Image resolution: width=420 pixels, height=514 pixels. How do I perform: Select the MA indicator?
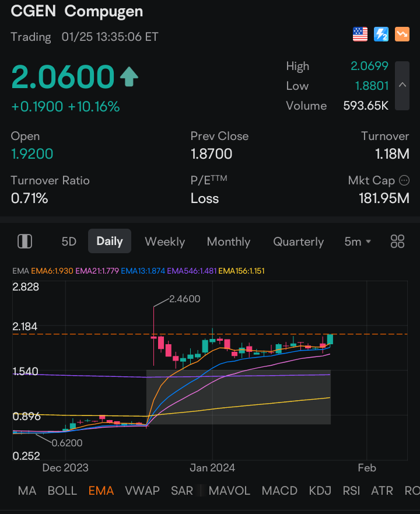(27, 491)
